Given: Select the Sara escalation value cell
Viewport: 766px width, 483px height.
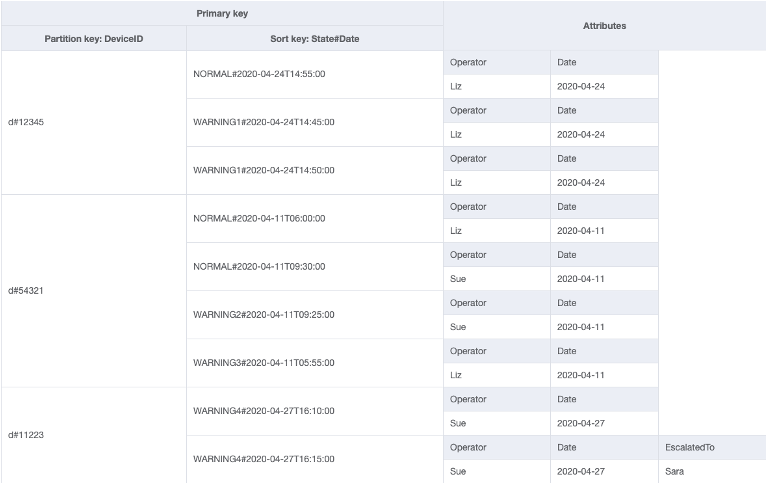Looking at the screenshot, I should click(675, 470).
